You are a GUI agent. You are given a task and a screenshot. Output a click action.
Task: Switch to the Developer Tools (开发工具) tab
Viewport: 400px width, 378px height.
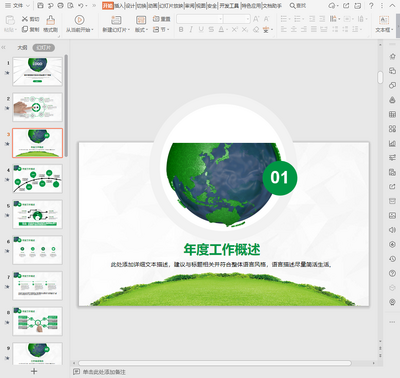pyautogui.click(x=229, y=6)
